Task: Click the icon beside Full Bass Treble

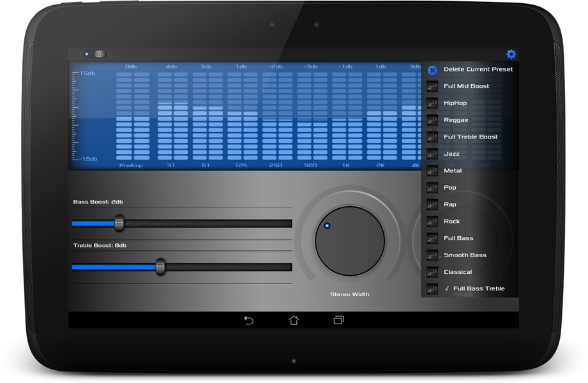Action: pyautogui.click(x=432, y=289)
